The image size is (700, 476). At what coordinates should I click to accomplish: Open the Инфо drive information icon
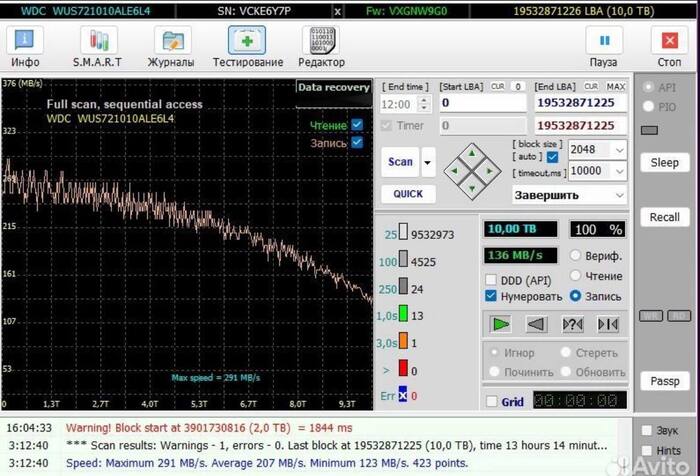(25, 41)
